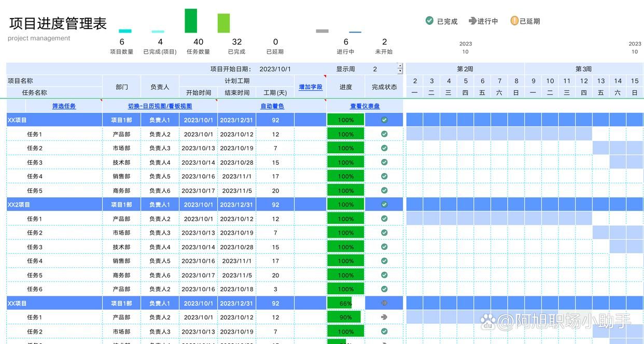
Task: Click the 已完成(项目) count 4
Action: 160,42
